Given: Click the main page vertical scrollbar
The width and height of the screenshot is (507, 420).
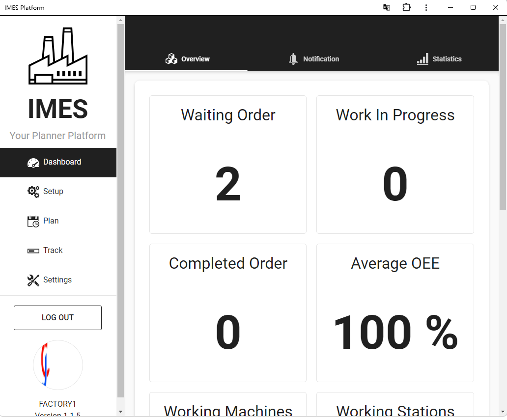Looking at the screenshot, I should 503,118.
